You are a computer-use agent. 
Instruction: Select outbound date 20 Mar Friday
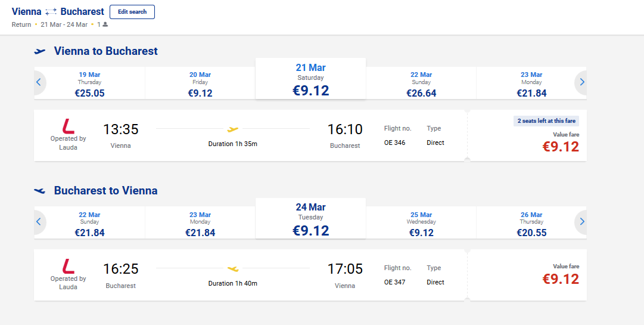click(x=200, y=83)
